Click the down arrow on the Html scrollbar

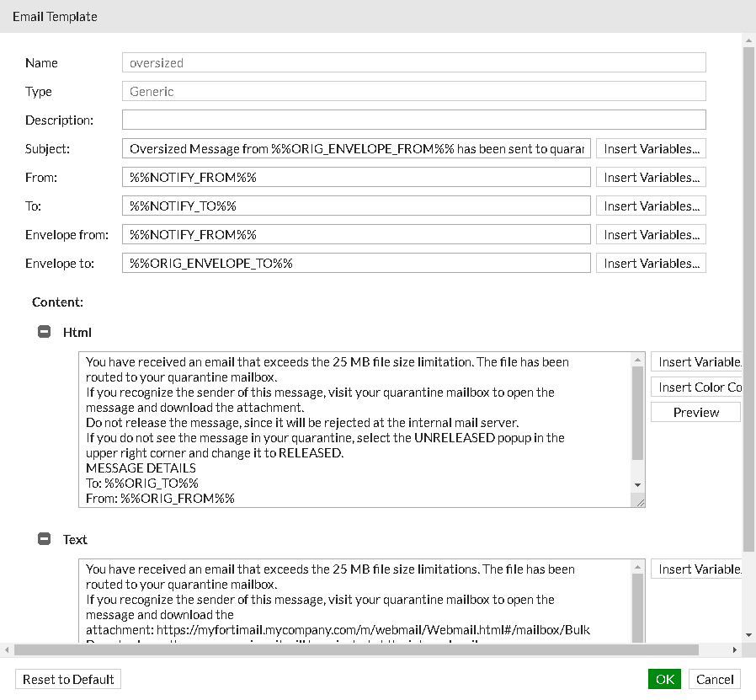(x=637, y=485)
